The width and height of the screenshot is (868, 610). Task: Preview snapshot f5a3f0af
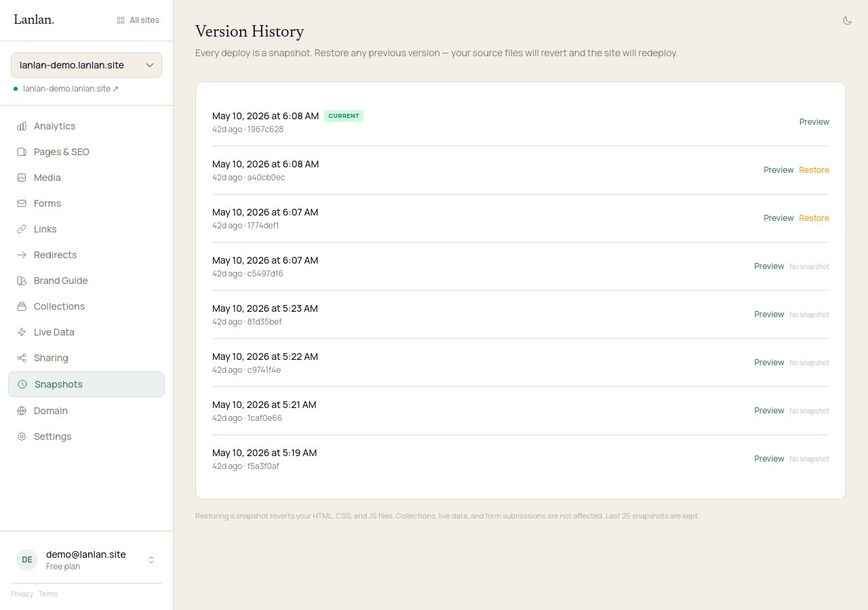coord(769,459)
